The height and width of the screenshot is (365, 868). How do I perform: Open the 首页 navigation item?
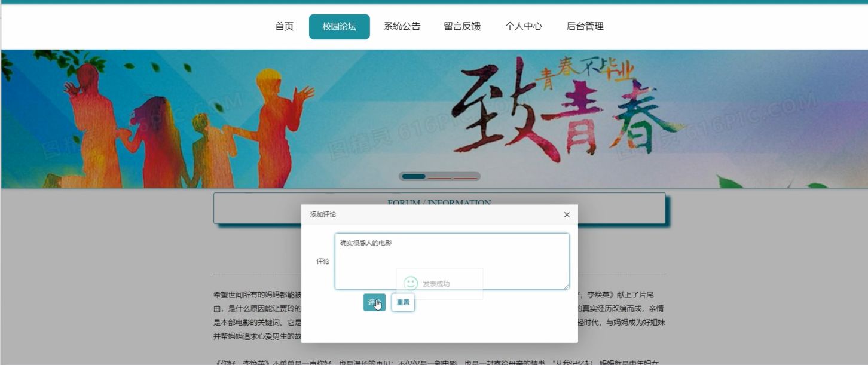(x=284, y=26)
